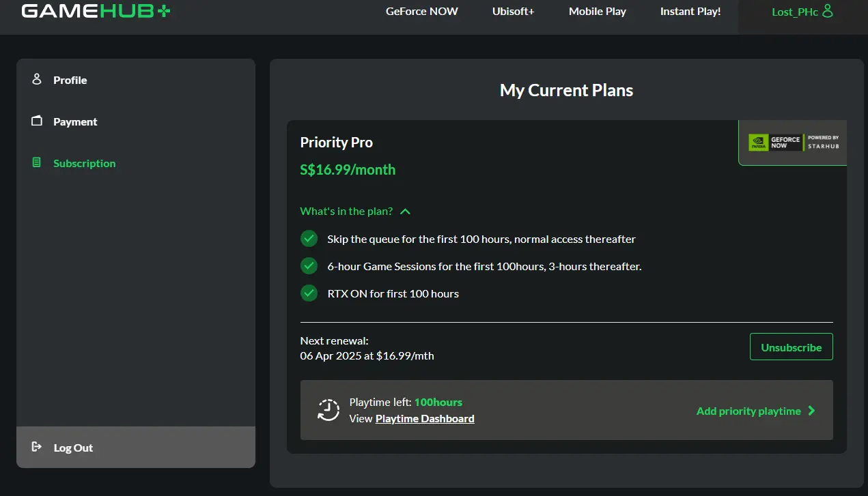The image size is (868, 496).
Task: Click the Unsubscribe button
Action: pyautogui.click(x=791, y=347)
